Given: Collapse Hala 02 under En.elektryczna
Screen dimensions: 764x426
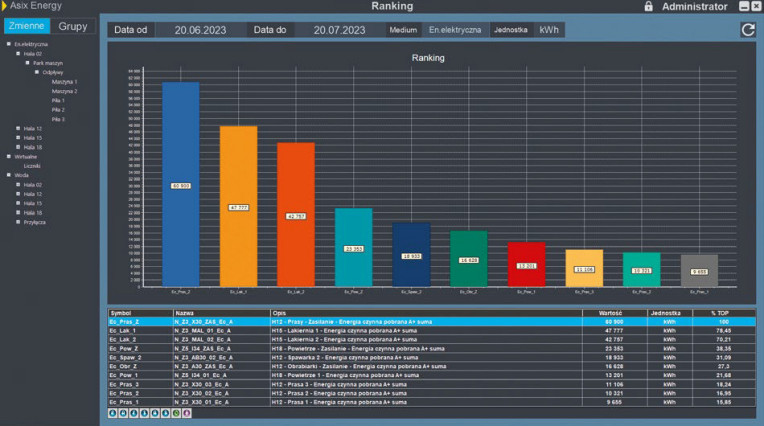Looking at the screenshot, I should click(x=18, y=54).
